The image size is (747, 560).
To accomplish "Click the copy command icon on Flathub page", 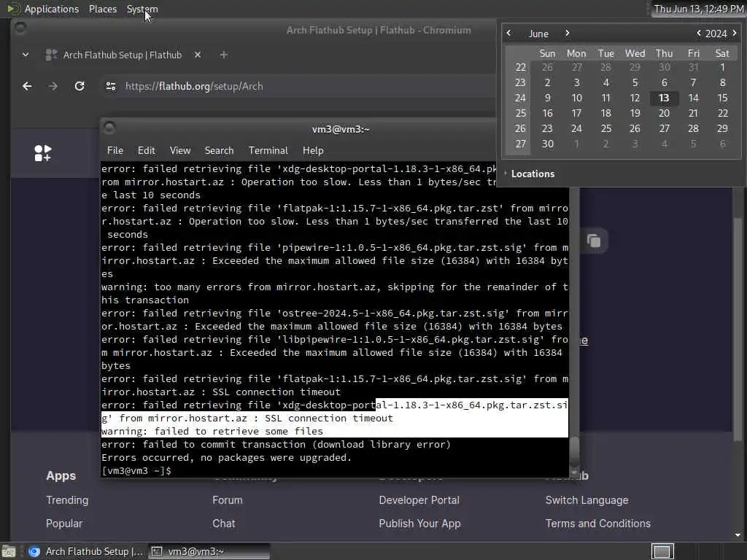I will click(x=594, y=241).
